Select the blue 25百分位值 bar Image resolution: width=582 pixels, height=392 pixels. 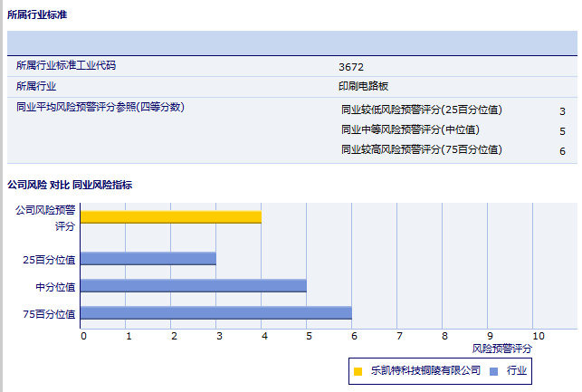point(148,258)
